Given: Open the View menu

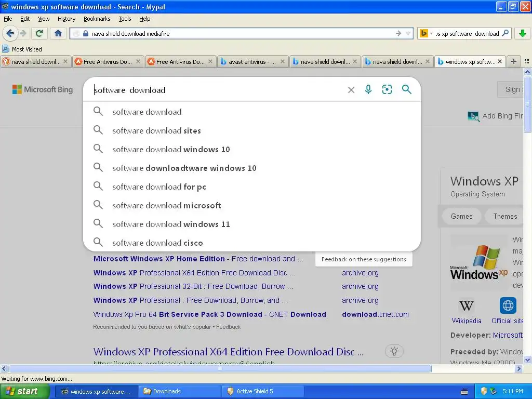Looking at the screenshot, I should pyautogui.click(x=44, y=19).
